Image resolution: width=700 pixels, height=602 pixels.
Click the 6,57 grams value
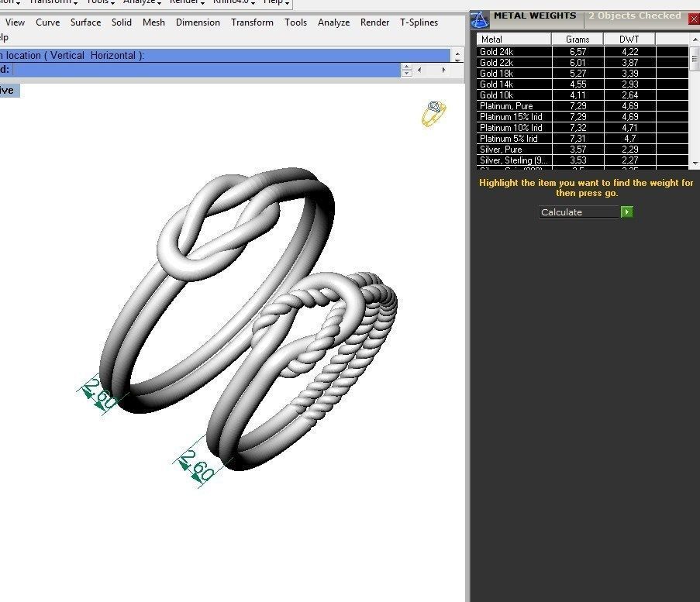(578, 52)
